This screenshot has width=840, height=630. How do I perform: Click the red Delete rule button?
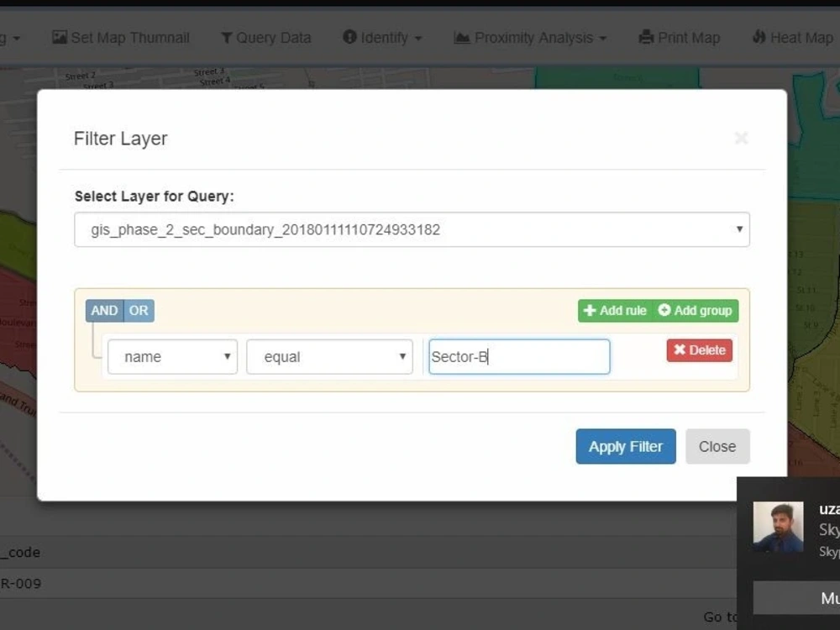pos(699,350)
